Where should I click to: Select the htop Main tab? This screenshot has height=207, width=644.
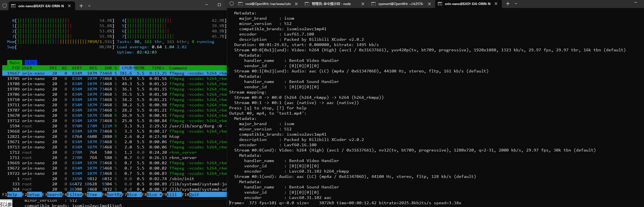14,63
